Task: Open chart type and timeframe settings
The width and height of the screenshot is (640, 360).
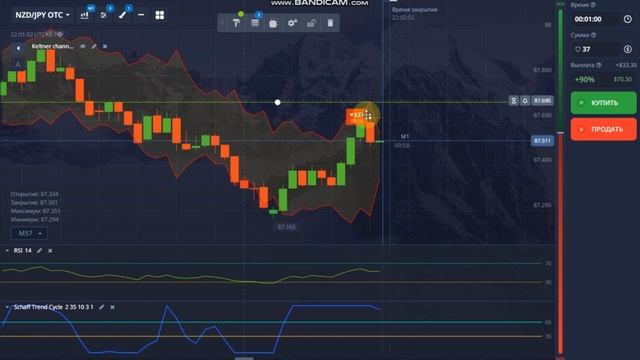Action: coord(84,15)
